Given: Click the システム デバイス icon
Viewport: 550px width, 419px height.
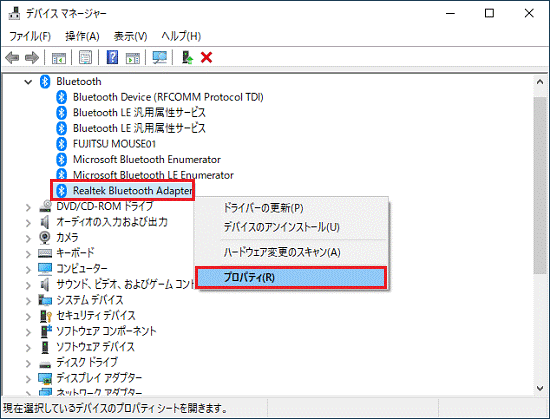Looking at the screenshot, I should [x=45, y=300].
